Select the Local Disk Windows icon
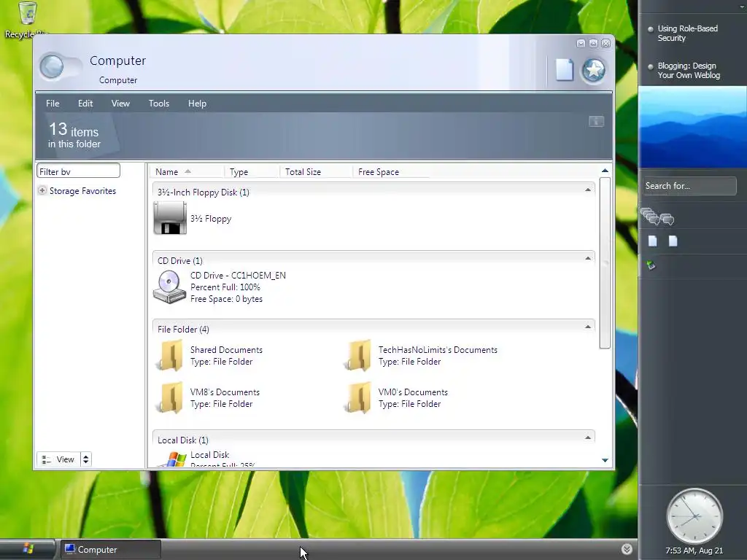Screen dimensions: 747x560 click(172, 459)
